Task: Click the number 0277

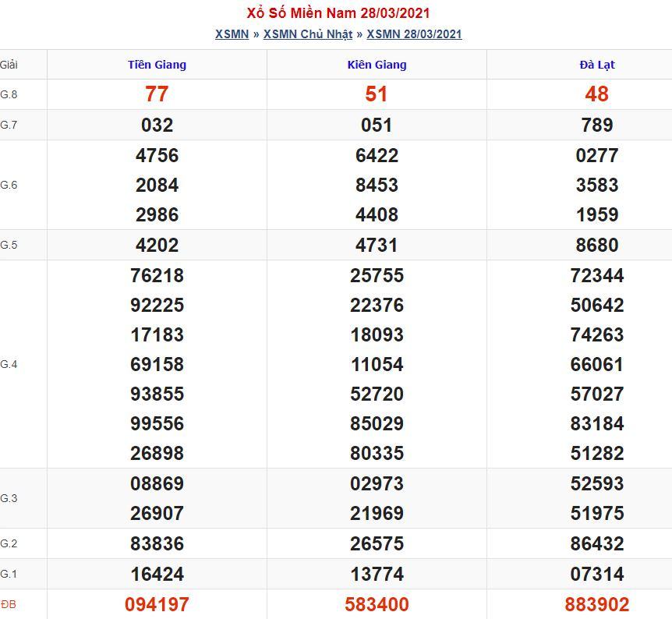Action: 597,155
